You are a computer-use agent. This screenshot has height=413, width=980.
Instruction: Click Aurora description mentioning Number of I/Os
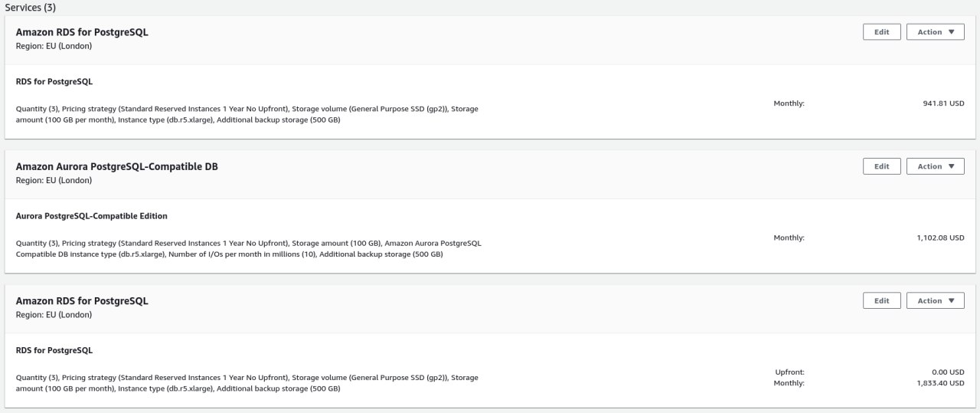(x=249, y=248)
